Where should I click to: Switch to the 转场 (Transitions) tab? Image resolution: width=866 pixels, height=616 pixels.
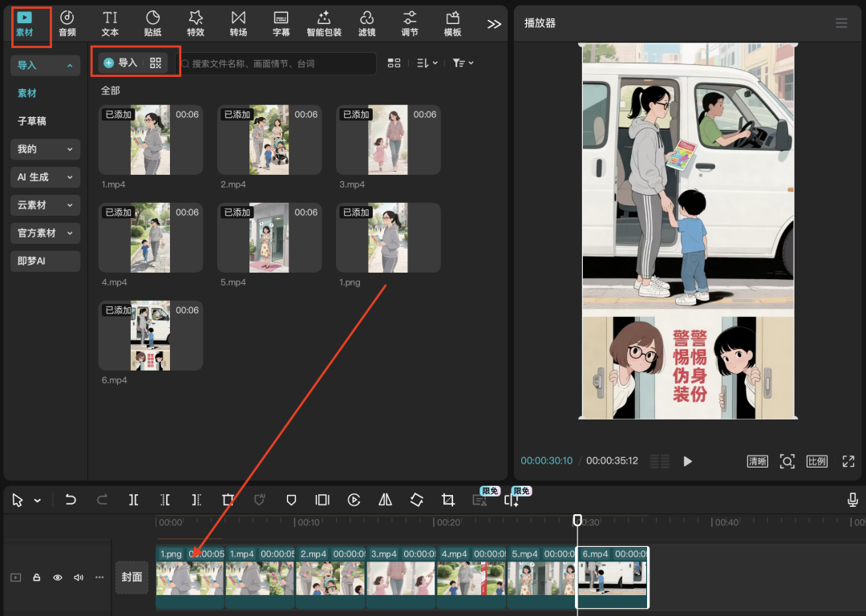(x=238, y=23)
